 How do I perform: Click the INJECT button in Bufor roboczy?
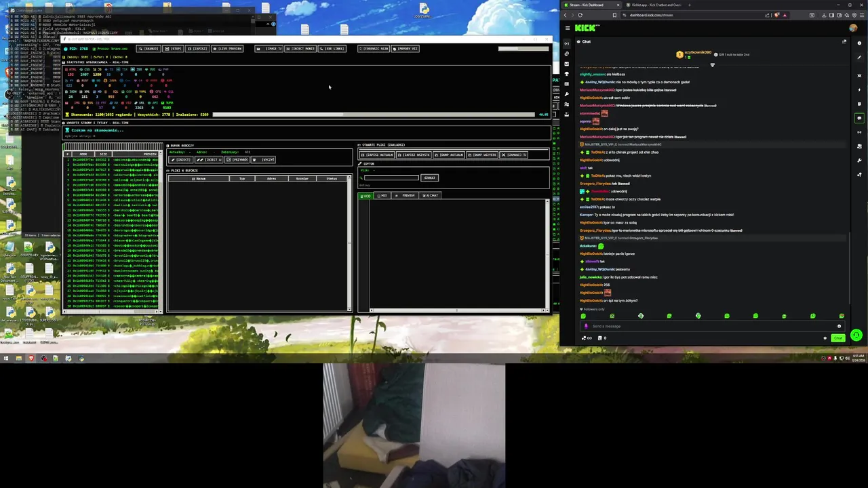(181, 160)
